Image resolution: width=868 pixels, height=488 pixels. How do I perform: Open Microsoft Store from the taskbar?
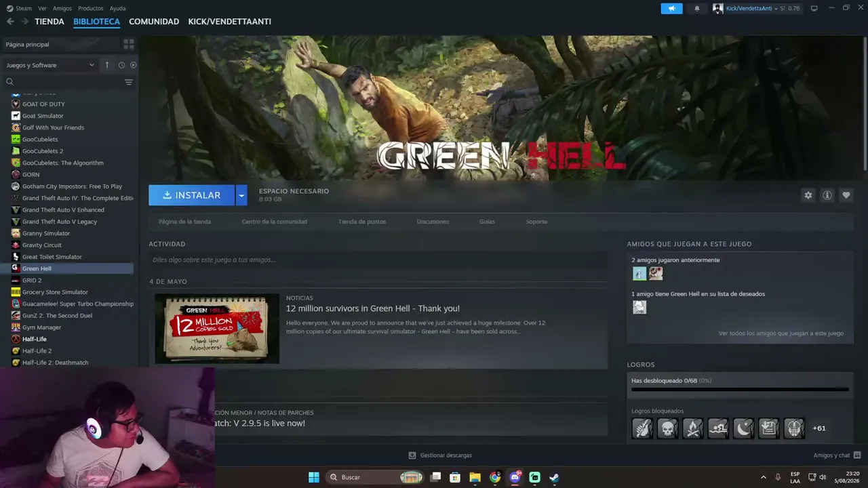click(x=455, y=477)
